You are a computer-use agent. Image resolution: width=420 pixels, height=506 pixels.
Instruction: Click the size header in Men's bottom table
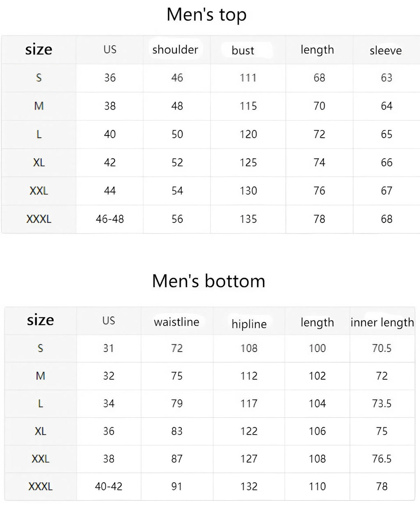tap(41, 320)
